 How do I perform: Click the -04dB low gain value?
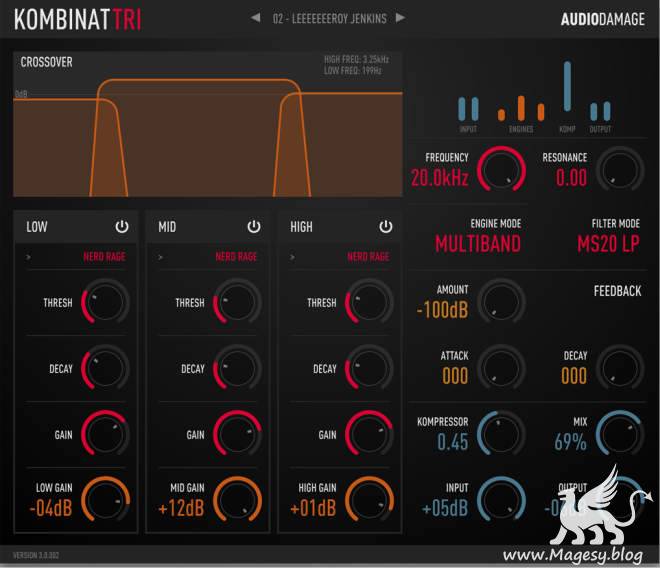pyautogui.click(x=51, y=508)
